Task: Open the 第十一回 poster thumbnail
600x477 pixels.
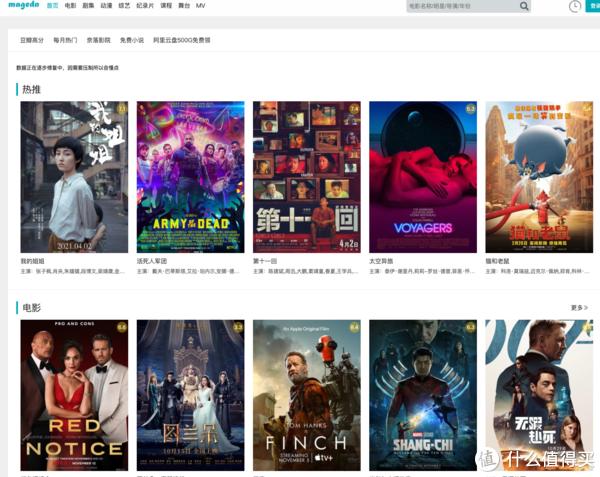Action: 307,177
